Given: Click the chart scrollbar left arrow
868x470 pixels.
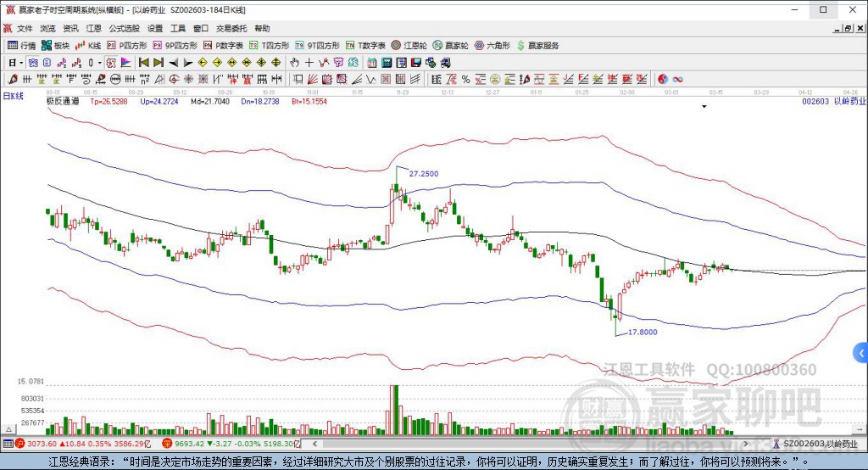Looking at the screenshot, I should point(314,444).
